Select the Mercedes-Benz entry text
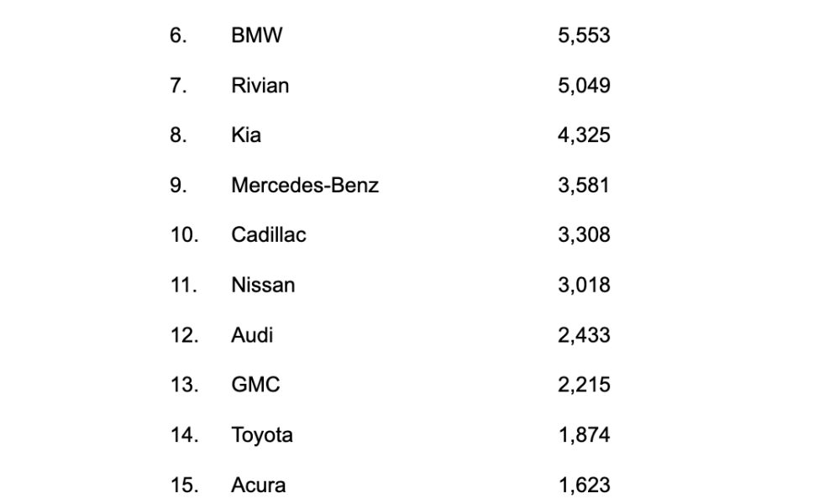This screenshot has height=504, width=840. pyautogui.click(x=305, y=186)
